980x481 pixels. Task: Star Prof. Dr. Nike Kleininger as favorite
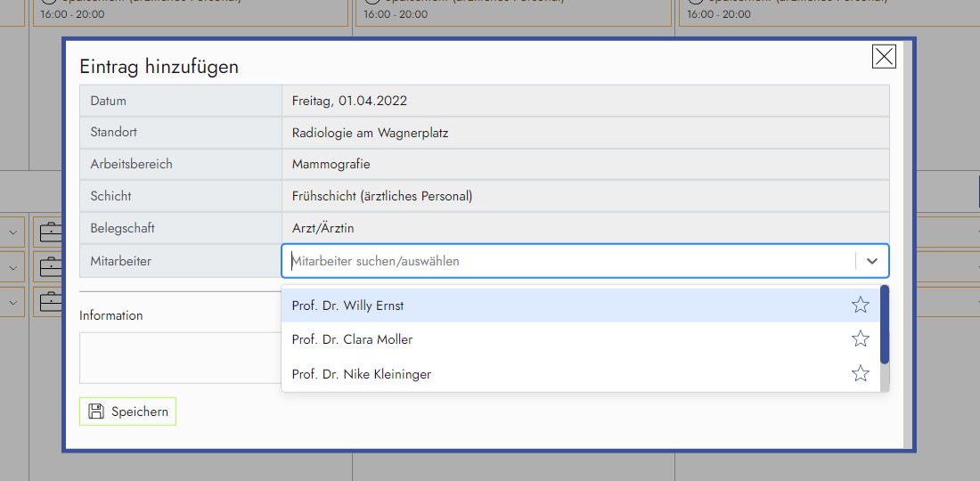click(860, 374)
